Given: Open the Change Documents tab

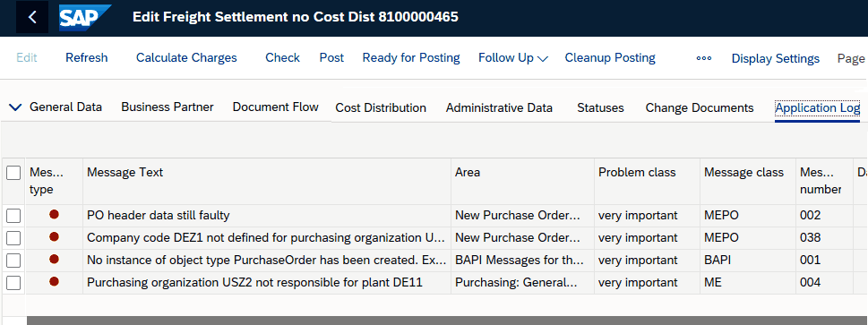Looking at the screenshot, I should pos(700,108).
